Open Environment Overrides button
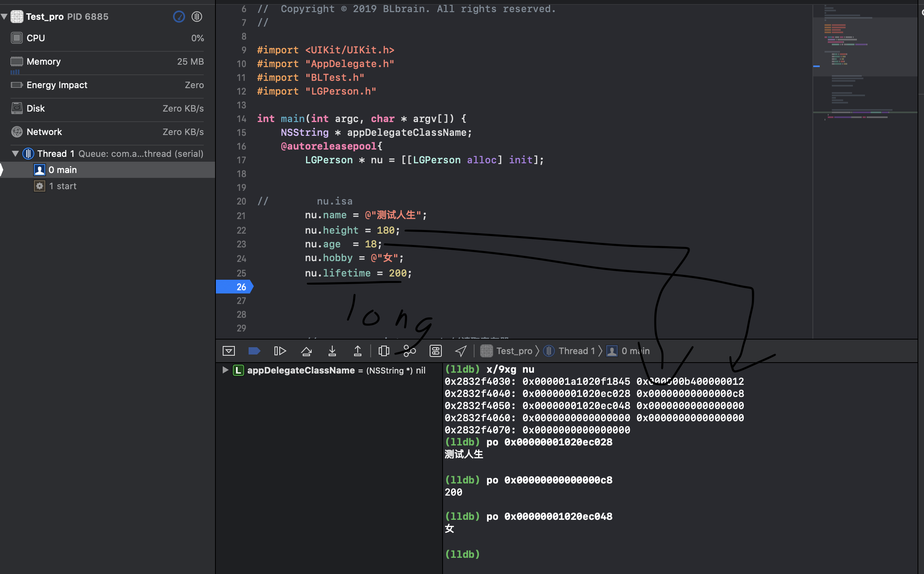 435,351
